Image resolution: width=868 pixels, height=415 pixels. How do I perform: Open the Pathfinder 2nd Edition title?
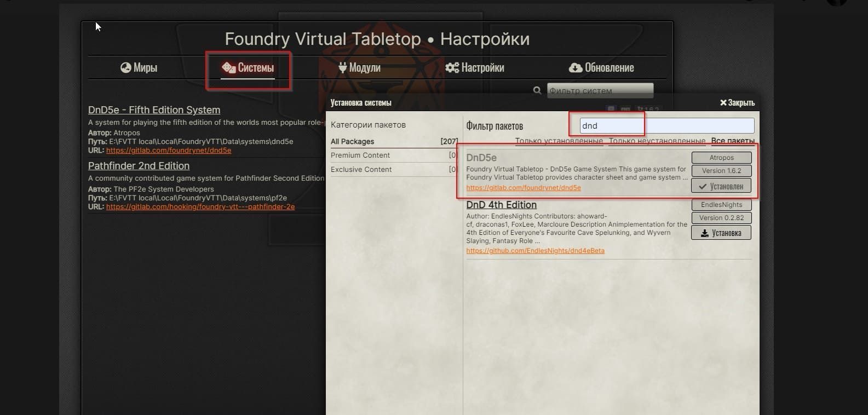(139, 166)
